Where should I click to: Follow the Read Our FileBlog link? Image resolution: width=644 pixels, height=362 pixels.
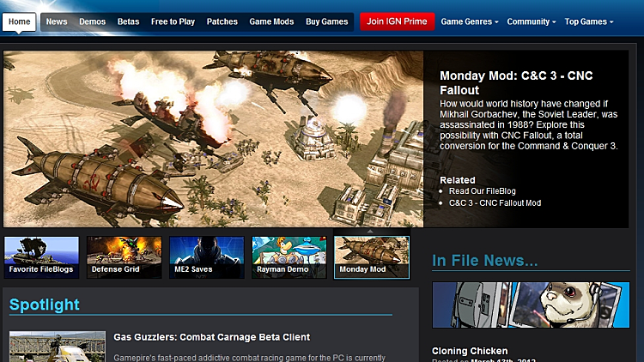(x=483, y=190)
